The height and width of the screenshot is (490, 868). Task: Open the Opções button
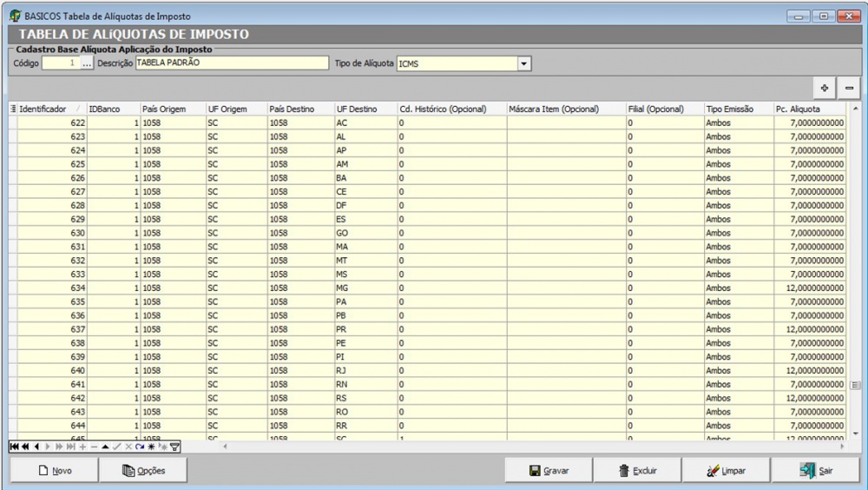[143, 471]
